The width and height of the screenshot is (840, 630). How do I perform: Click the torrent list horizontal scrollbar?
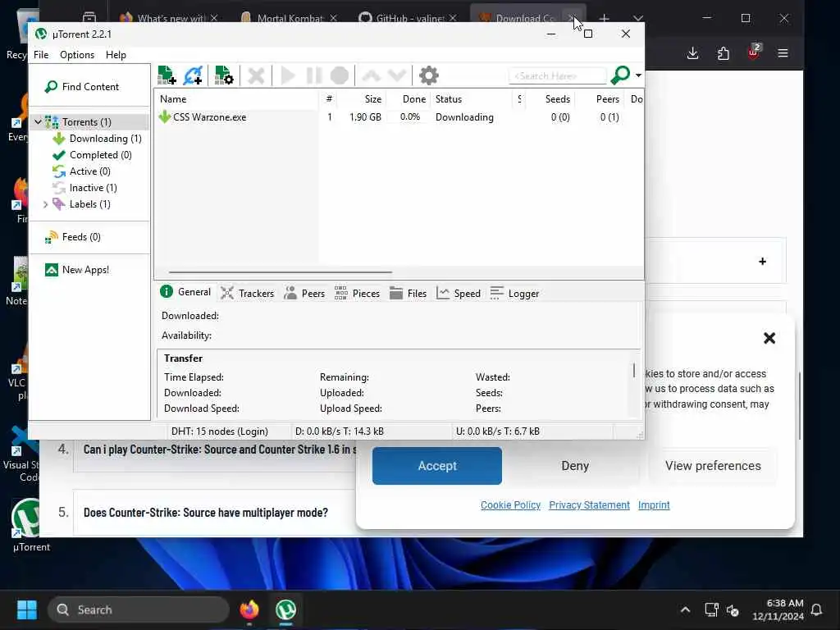click(281, 272)
